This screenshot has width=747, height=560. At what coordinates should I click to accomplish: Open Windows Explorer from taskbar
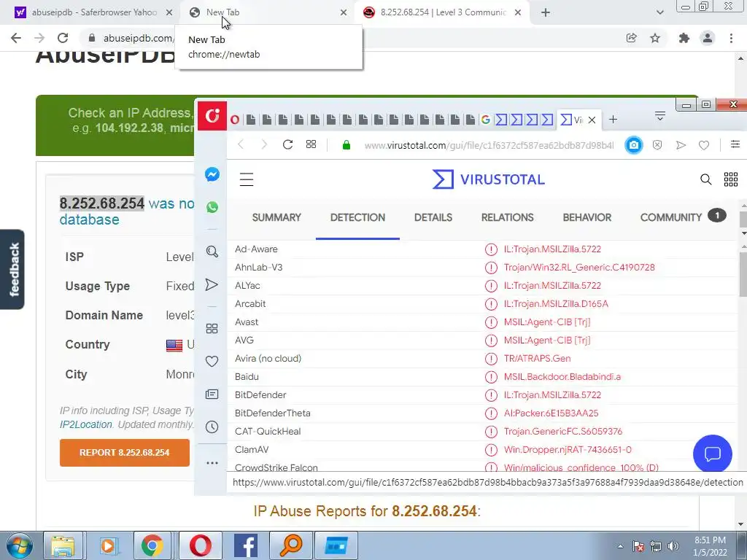pos(63,545)
